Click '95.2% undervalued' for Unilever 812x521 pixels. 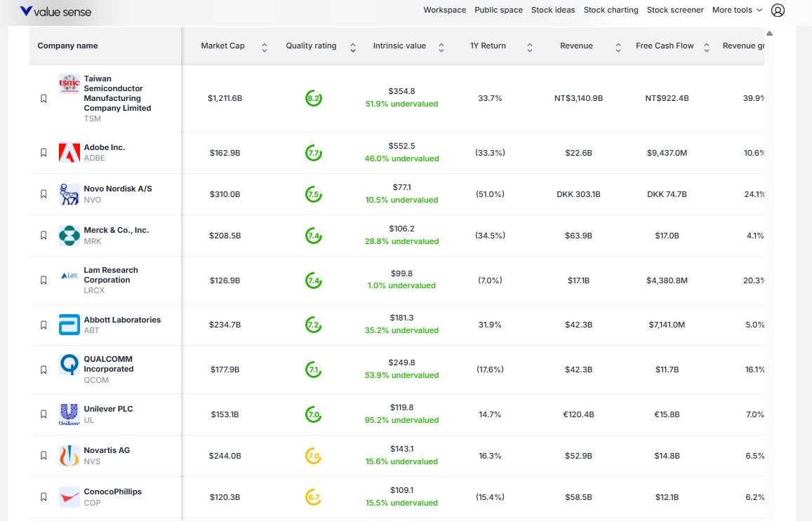(x=402, y=420)
